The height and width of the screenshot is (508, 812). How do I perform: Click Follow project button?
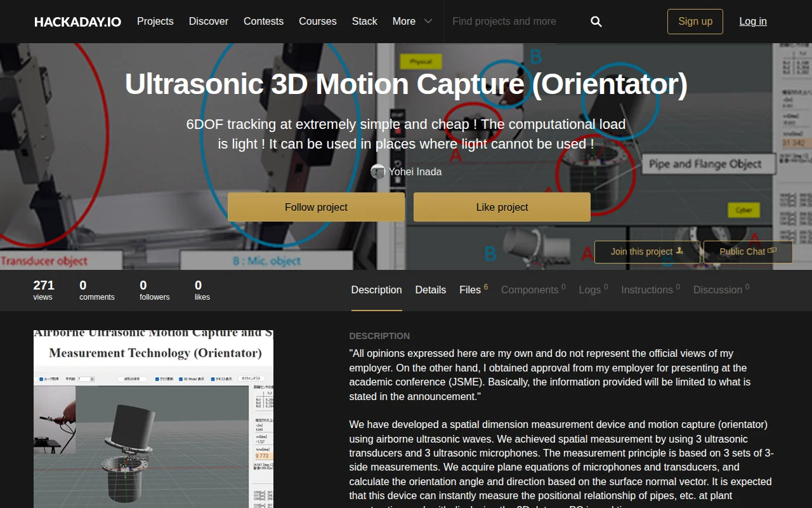(x=316, y=207)
